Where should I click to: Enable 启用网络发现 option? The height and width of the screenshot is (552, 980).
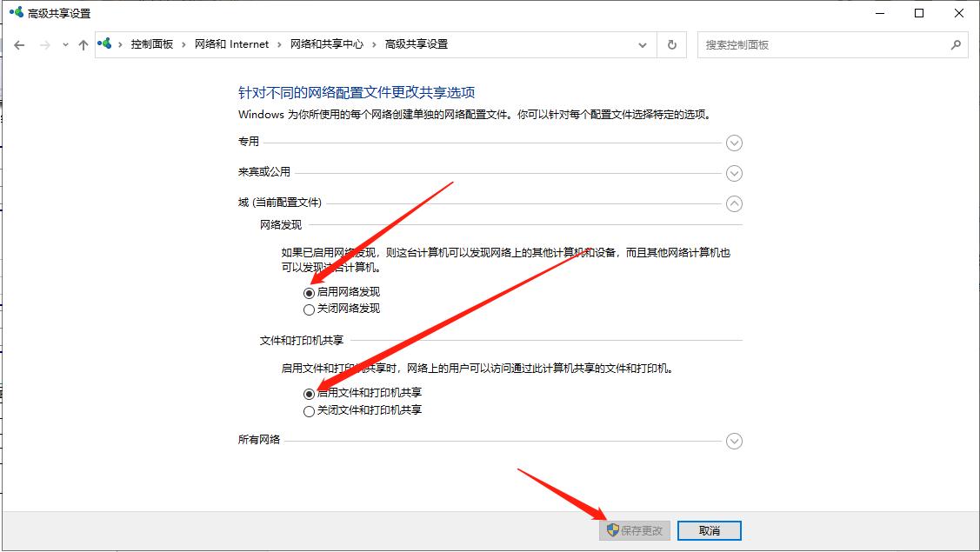point(309,293)
